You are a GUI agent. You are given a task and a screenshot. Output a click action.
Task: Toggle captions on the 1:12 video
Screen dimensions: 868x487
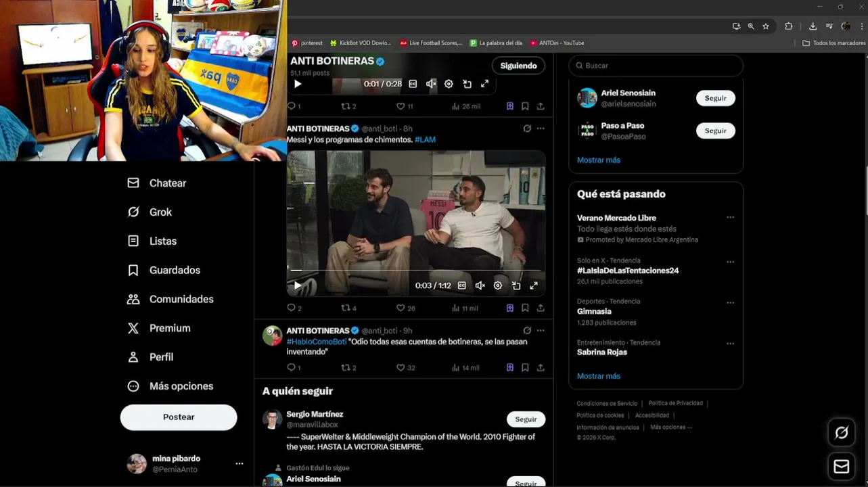pyautogui.click(x=462, y=285)
